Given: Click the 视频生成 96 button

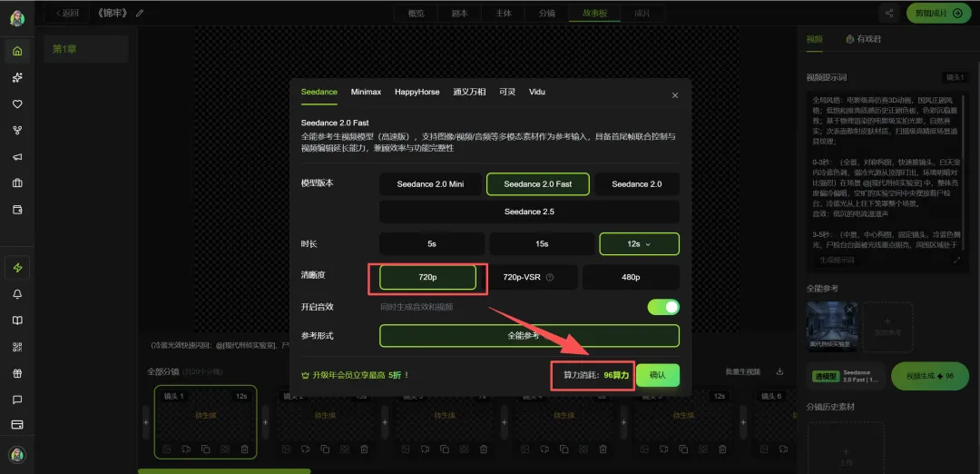Looking at the screenshot, I should click(x=930, y=377).
